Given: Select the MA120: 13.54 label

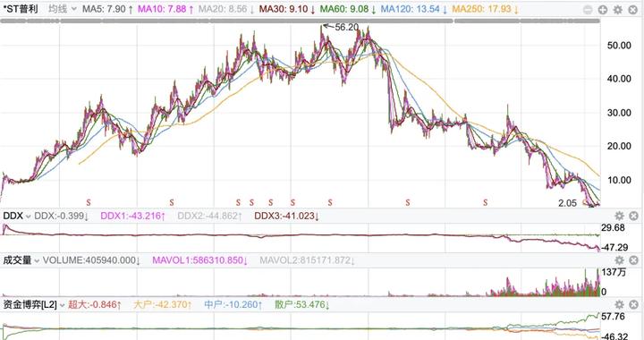Looking at the screenshot, I should click(x=414, y=9).
